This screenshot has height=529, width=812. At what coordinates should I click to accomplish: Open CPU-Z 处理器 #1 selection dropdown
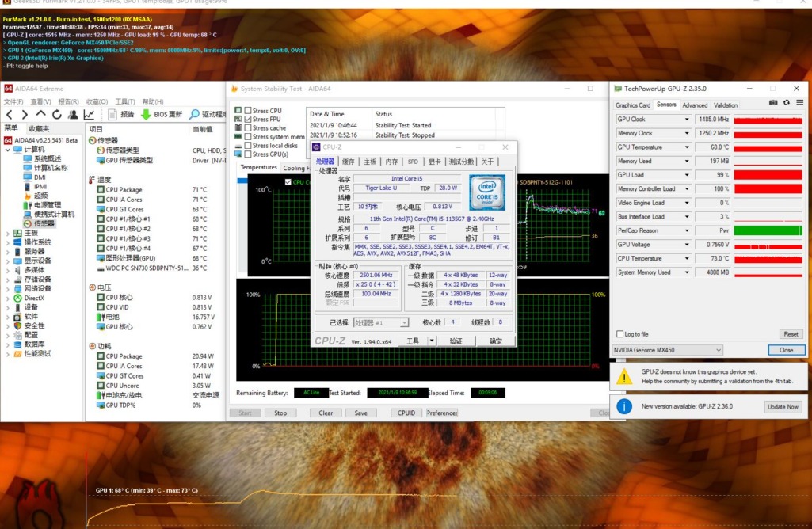(380, 322)
